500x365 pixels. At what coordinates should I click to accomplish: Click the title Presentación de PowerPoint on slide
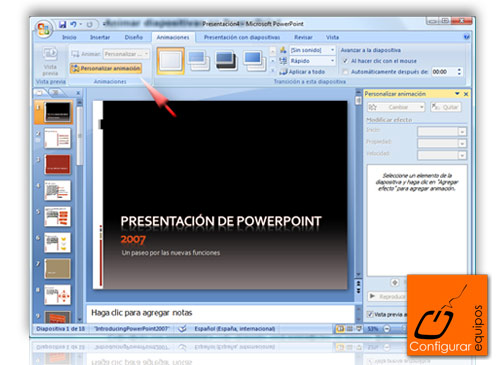point(221,221)
